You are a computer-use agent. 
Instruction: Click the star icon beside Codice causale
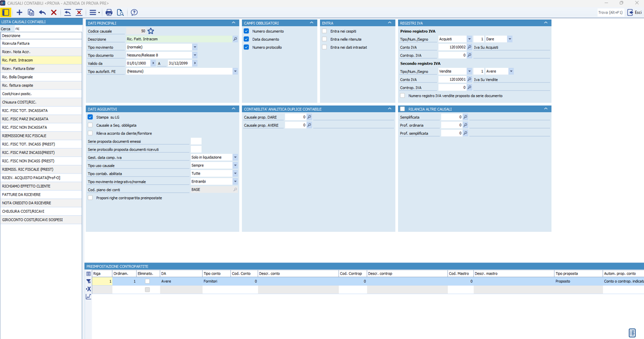coord(150,31)
